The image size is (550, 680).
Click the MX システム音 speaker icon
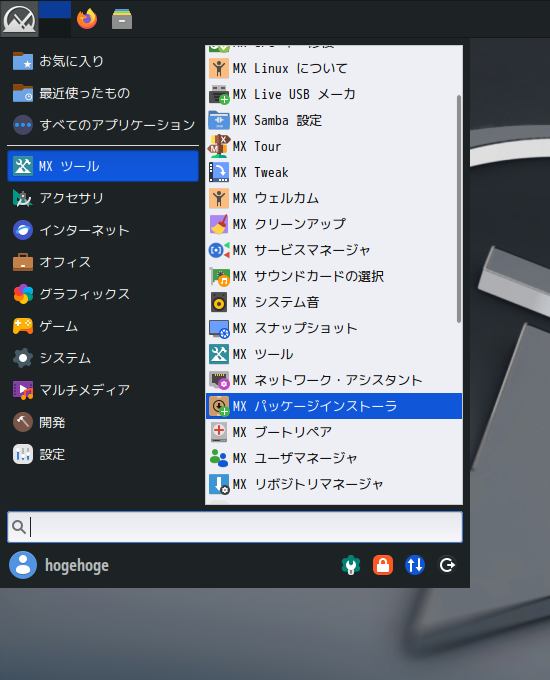click(x=219, y=302)
